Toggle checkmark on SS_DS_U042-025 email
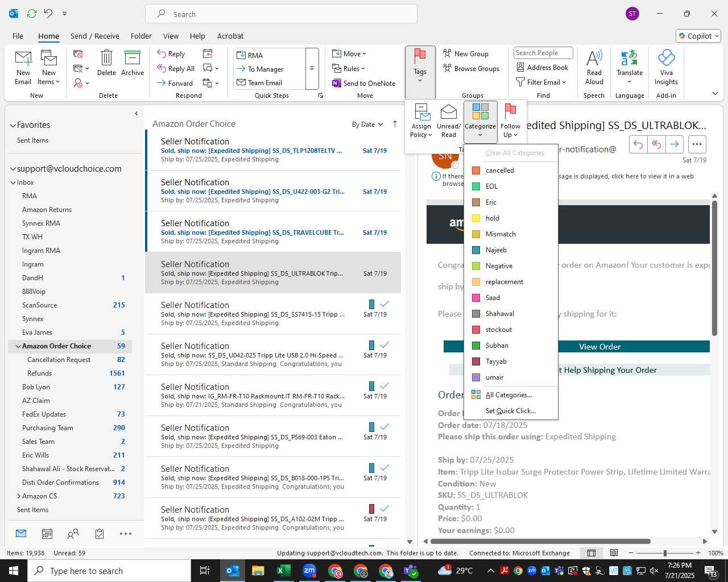Image resolution: width=728 pixels, height=582 pixels. 384,345
